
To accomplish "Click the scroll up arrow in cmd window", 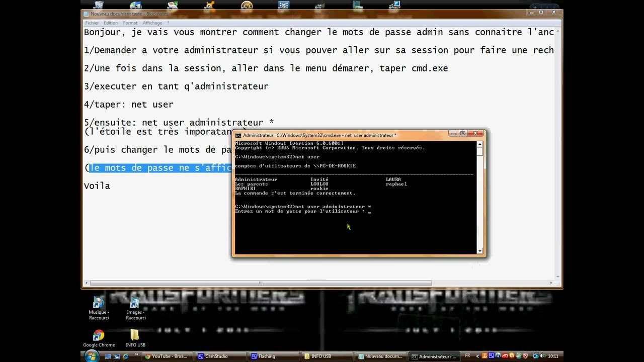I will 480,144.
